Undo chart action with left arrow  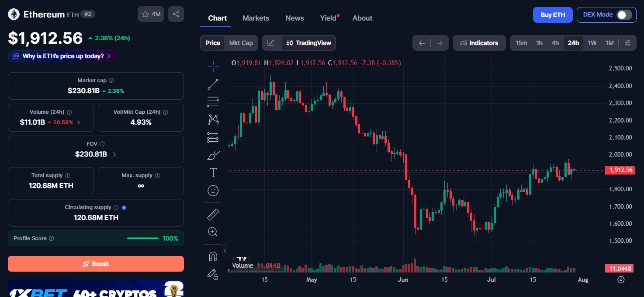pyautogui.click(x=422, y=43)
